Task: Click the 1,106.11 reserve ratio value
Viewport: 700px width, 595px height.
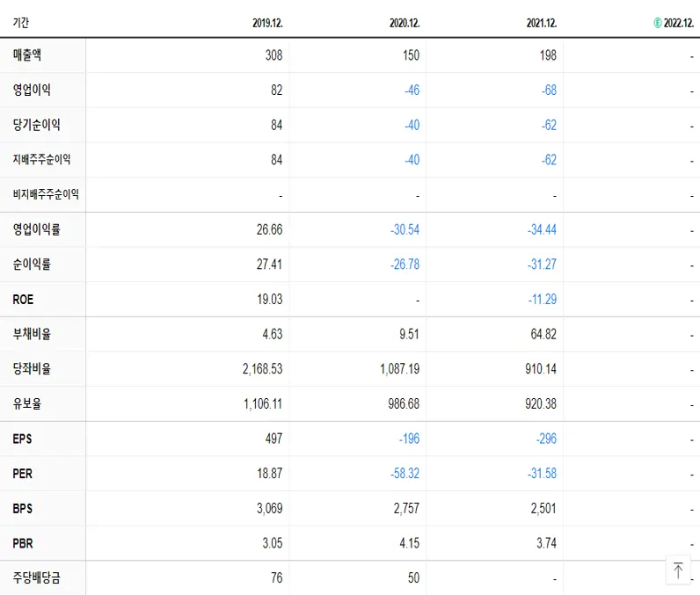Action: pos(263,403)
